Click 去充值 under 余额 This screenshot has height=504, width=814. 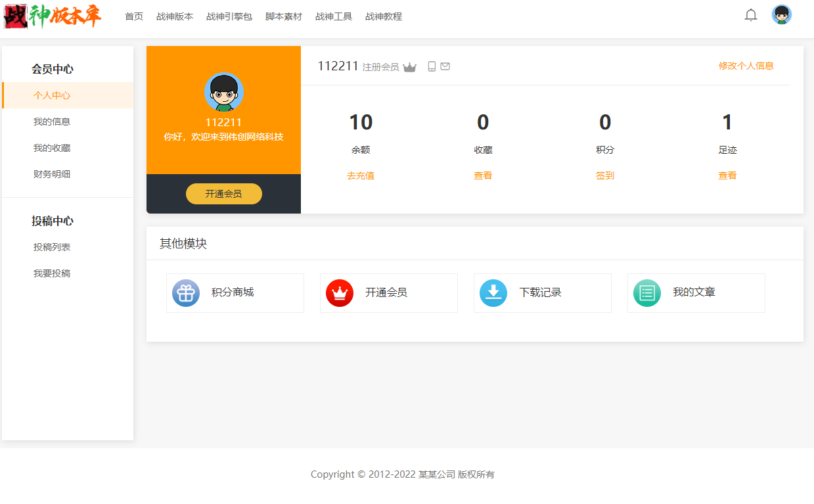[361, 175]
